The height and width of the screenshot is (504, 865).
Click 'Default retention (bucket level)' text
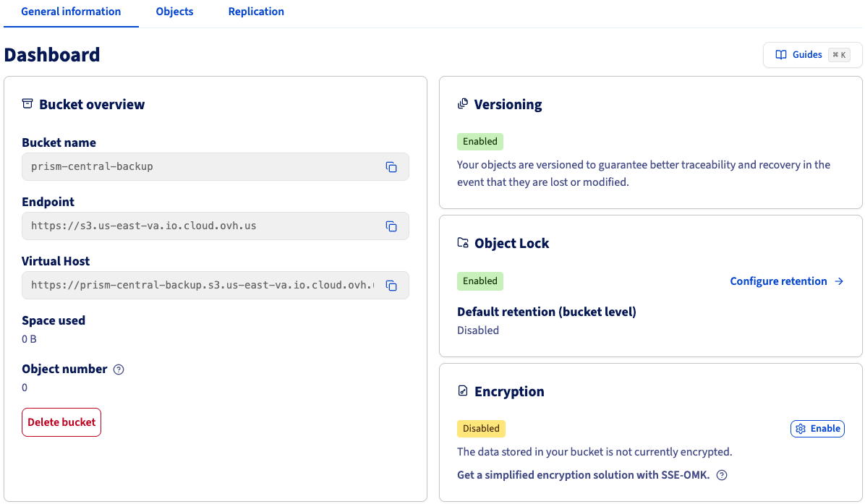547,312
